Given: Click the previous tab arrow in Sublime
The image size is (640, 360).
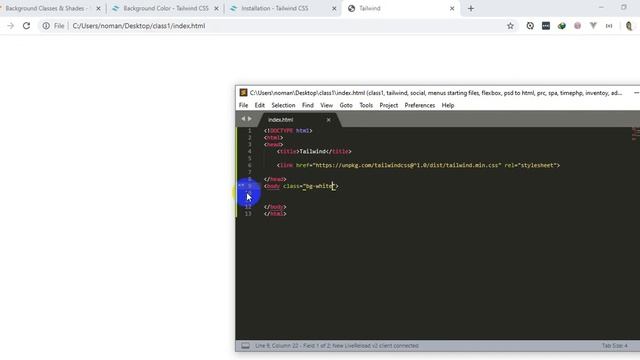Looking at the screenshot, I should click(243, 119).
